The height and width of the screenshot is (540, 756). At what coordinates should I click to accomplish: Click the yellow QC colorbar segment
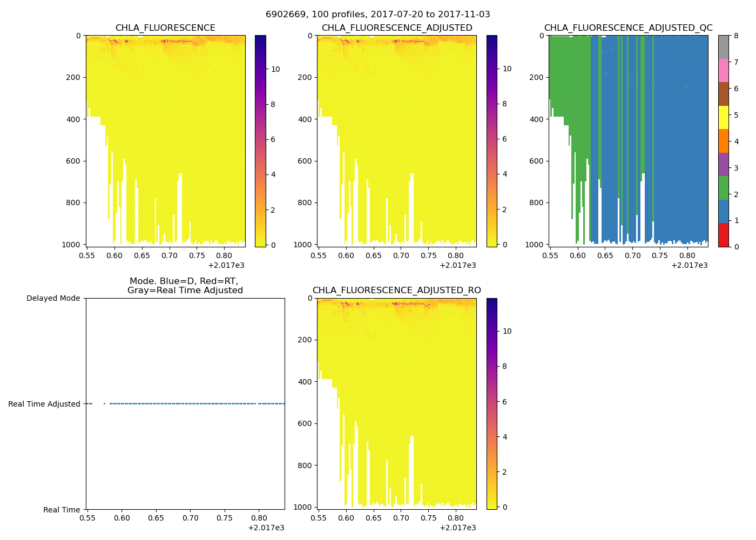[723, 117]
